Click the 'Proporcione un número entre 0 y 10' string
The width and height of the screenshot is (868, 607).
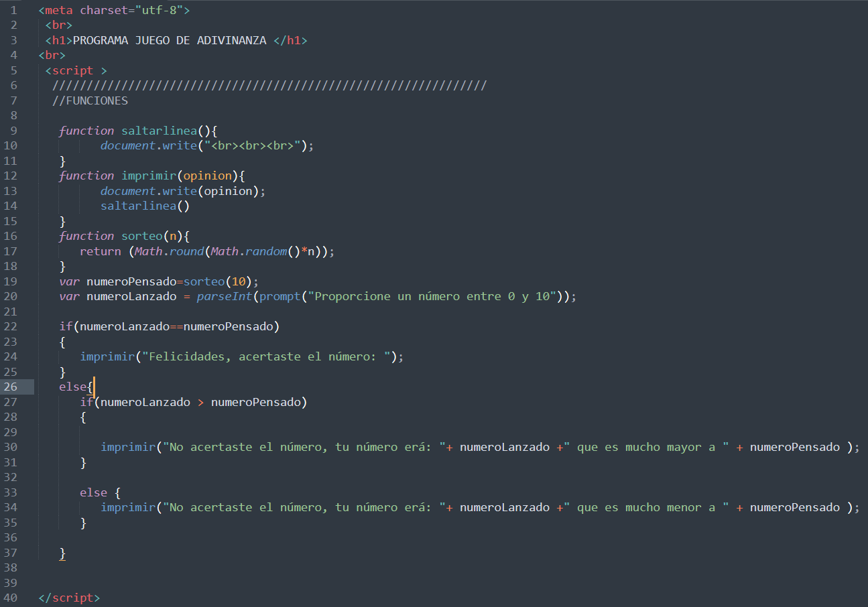click(x=432, y=297)
